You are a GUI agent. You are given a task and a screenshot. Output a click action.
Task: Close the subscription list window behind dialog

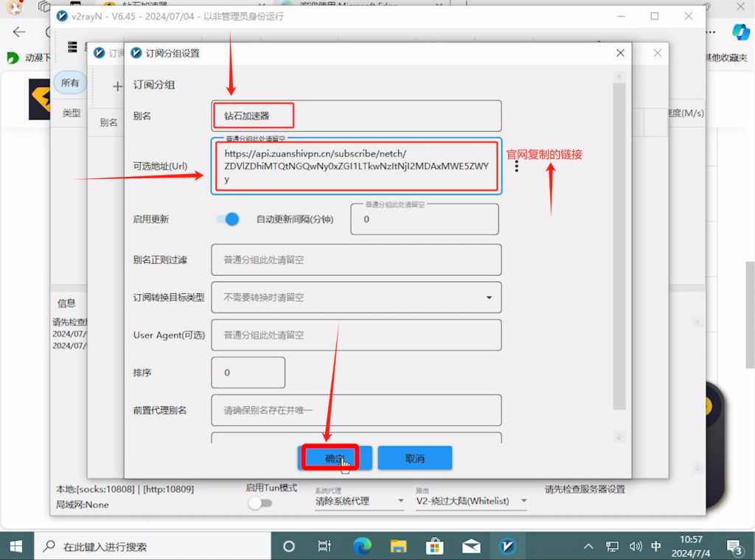click(657, 53)
